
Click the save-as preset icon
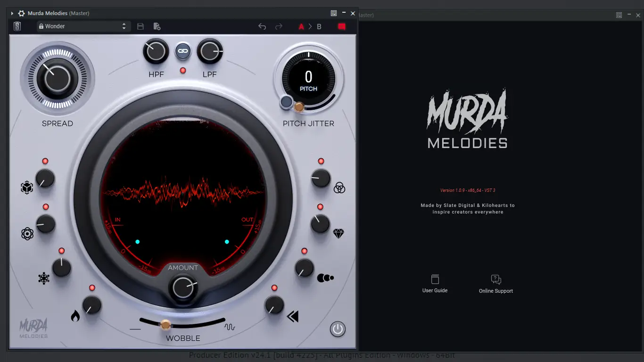(157, 26)
